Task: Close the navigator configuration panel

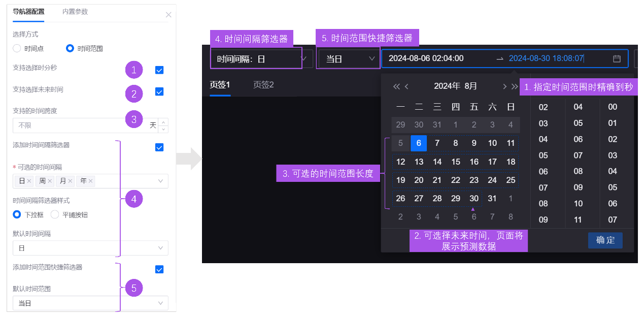Action: [x=168, y=15]
